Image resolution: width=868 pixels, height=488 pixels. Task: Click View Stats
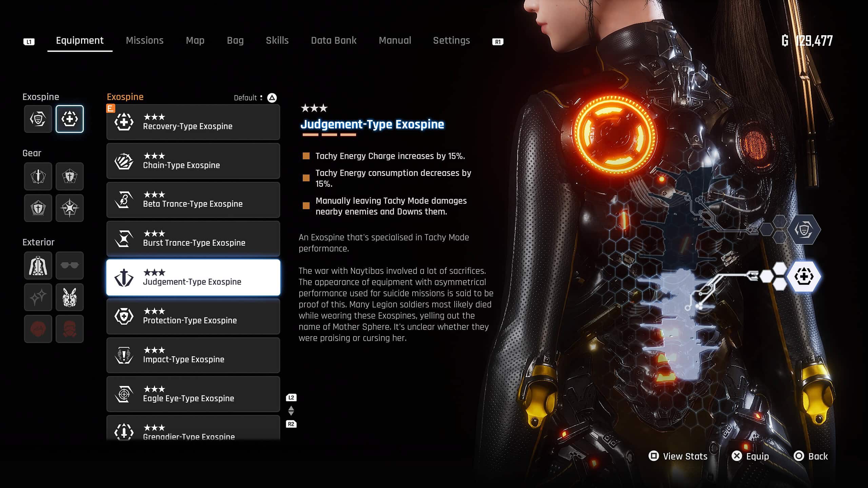[x=678, y=456]
